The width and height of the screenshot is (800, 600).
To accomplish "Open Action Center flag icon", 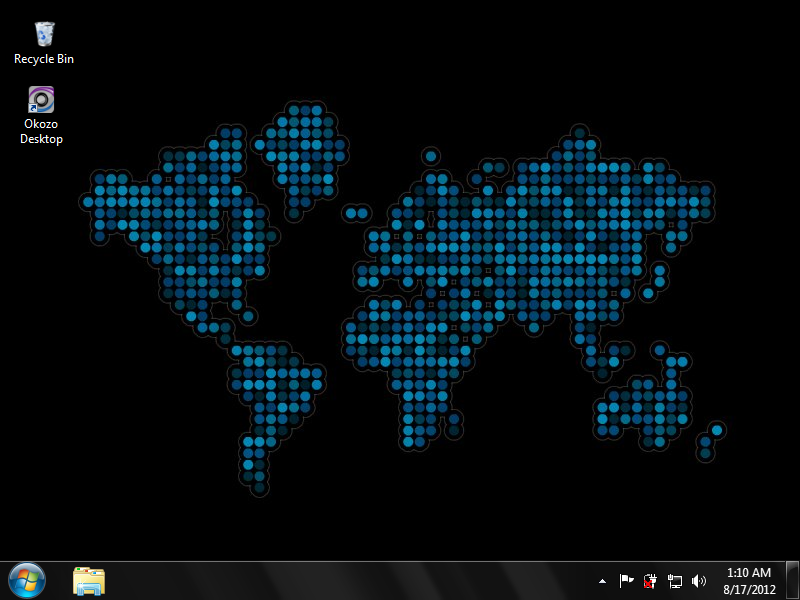I will pos(626,581).
